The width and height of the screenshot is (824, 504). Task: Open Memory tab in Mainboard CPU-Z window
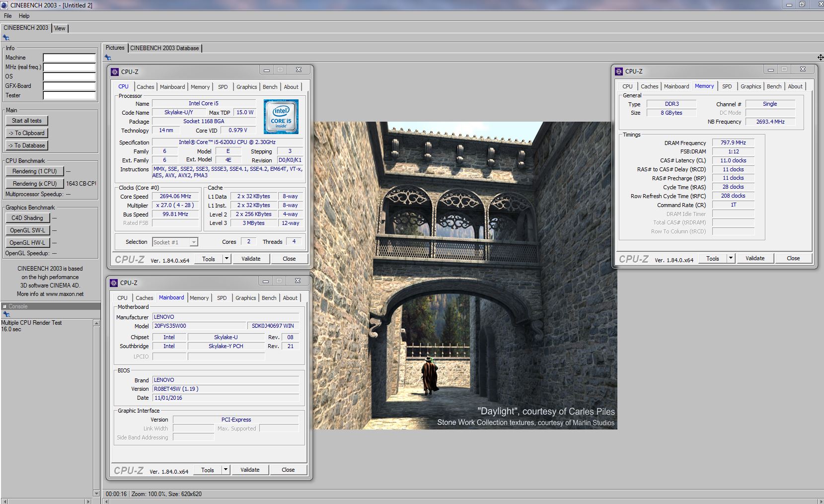(199, 298)
